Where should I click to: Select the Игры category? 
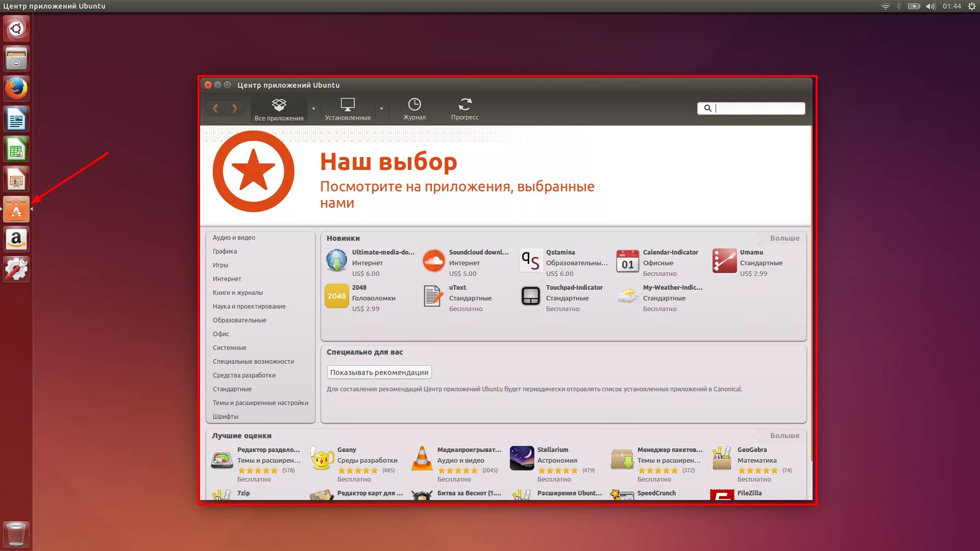[220, 265]
